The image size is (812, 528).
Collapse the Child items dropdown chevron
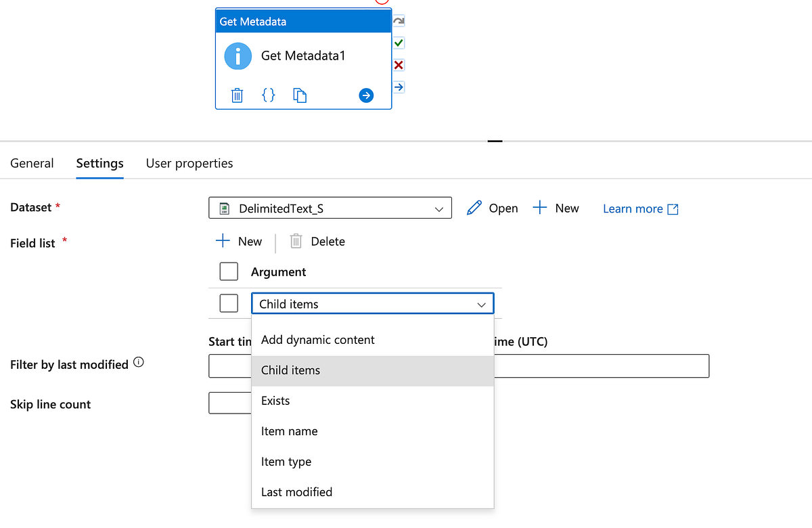click(x=482, y=303)
